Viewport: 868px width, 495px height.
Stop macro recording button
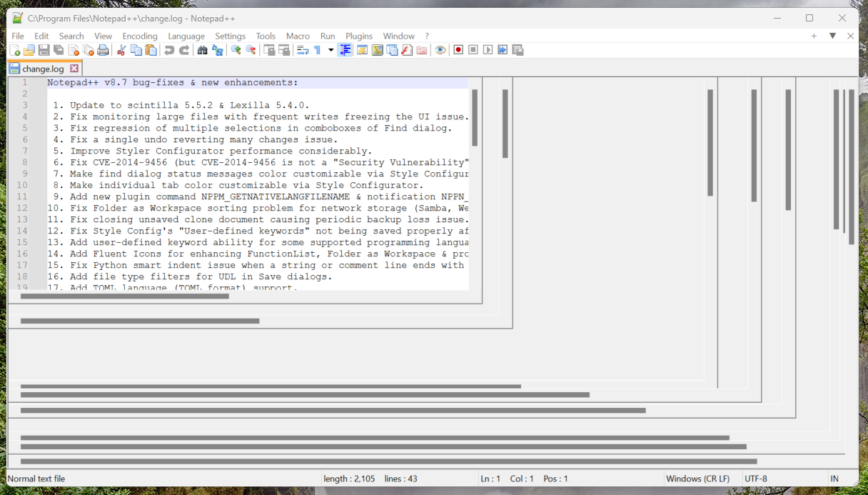point(473,50)
